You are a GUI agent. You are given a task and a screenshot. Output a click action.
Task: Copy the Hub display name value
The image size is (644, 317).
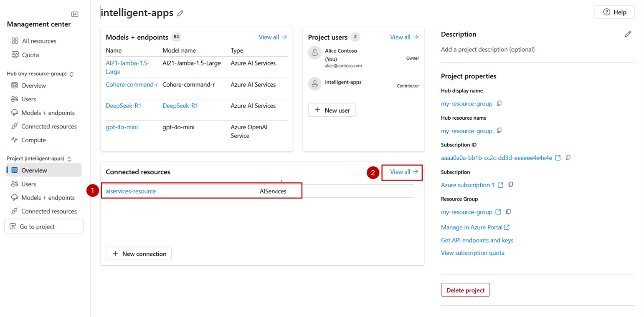coord(499,103)
